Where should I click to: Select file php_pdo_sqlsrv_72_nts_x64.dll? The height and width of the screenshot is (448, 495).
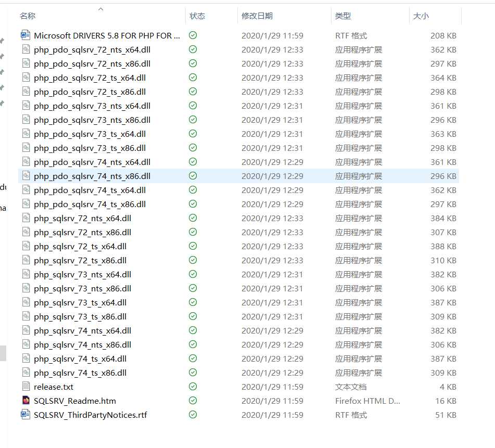click(92, 50)
